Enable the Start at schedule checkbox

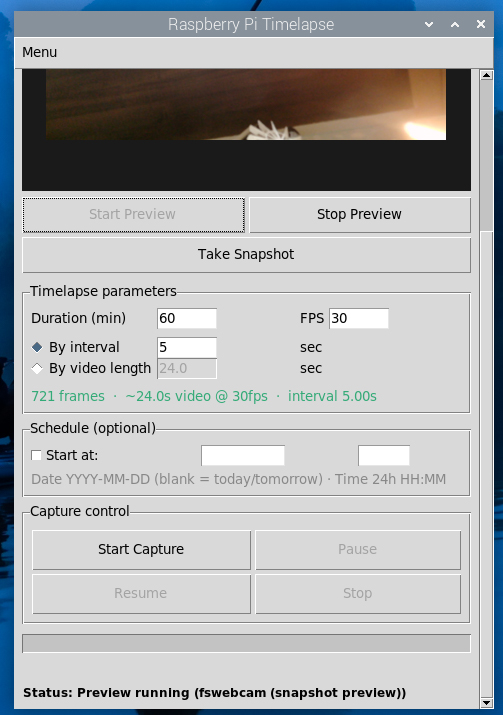click(36, 456)
